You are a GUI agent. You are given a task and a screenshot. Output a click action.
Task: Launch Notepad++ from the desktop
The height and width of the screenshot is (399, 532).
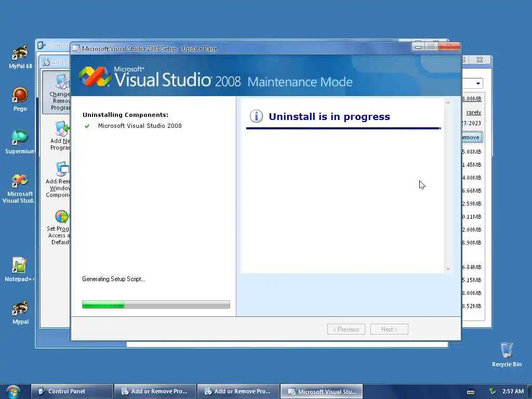[19, 269]
